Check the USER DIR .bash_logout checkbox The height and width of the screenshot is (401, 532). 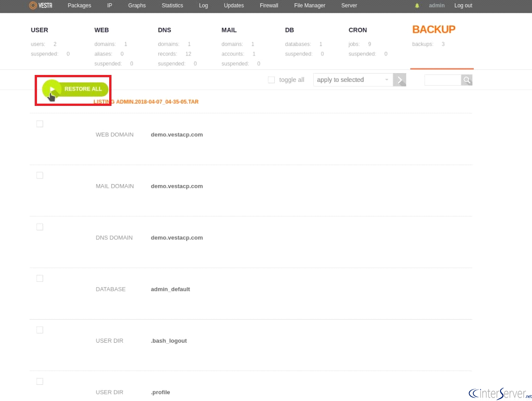click(40, 330)
